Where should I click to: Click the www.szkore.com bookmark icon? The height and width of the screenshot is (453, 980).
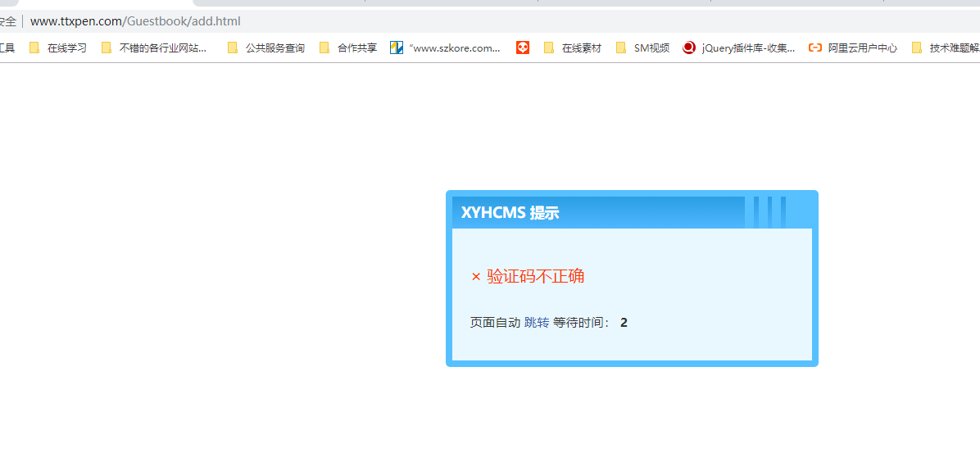pyautogui.click(x=397, y=48)
